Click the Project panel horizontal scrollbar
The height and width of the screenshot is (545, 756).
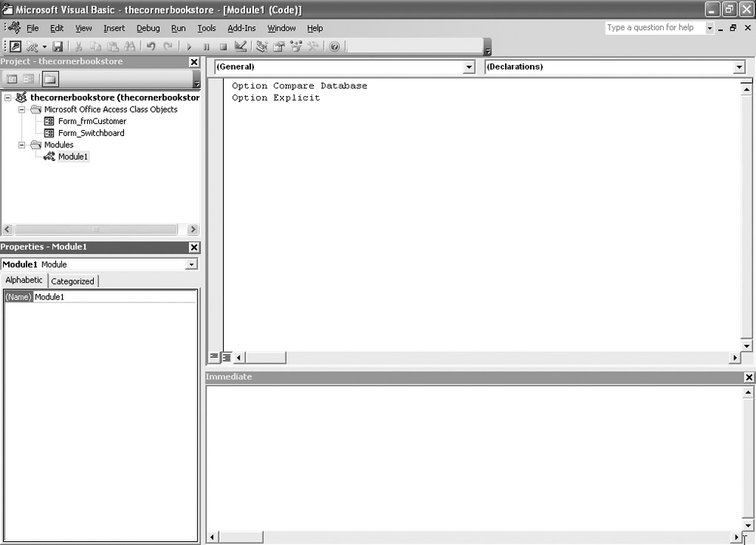click(x=96, y=229)
